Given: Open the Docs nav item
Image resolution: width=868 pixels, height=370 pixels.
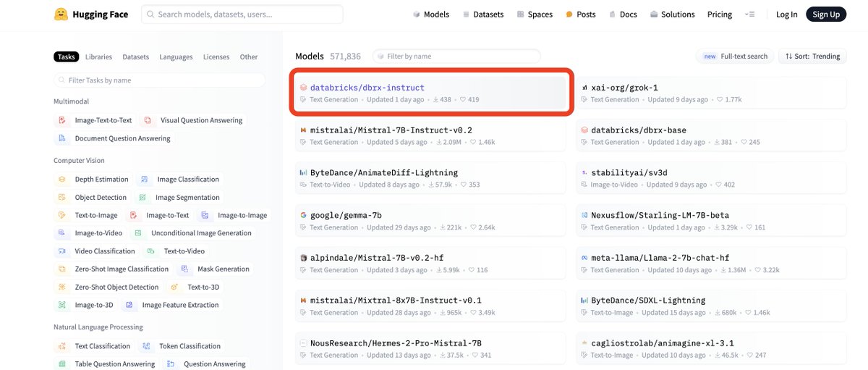Looking at the screenshot, I should (x=623, y=14).
